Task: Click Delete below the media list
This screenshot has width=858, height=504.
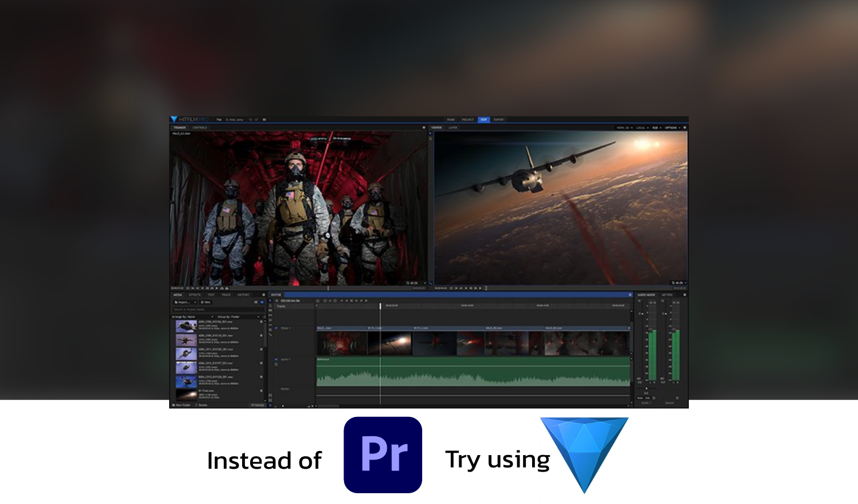Action: [x=201, y=405]
